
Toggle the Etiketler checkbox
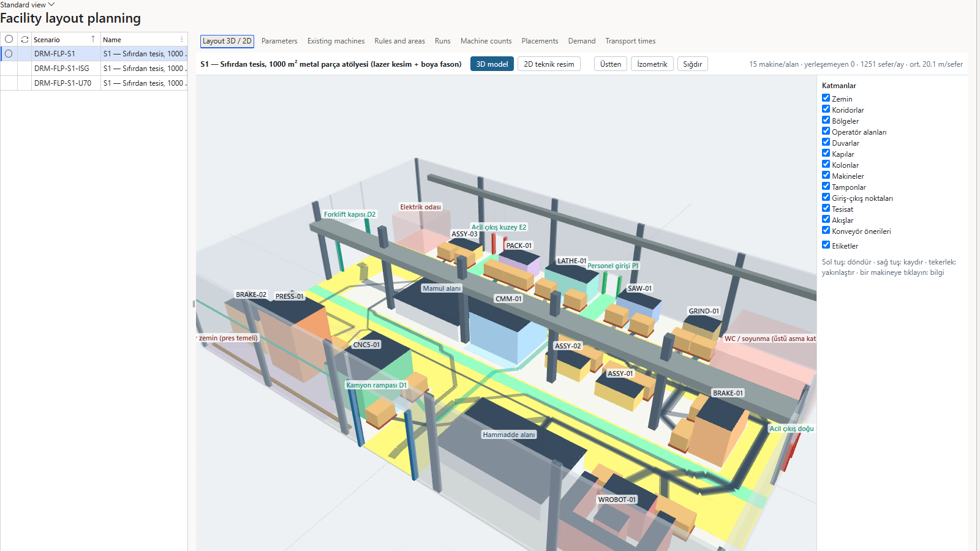click(826, 245)
